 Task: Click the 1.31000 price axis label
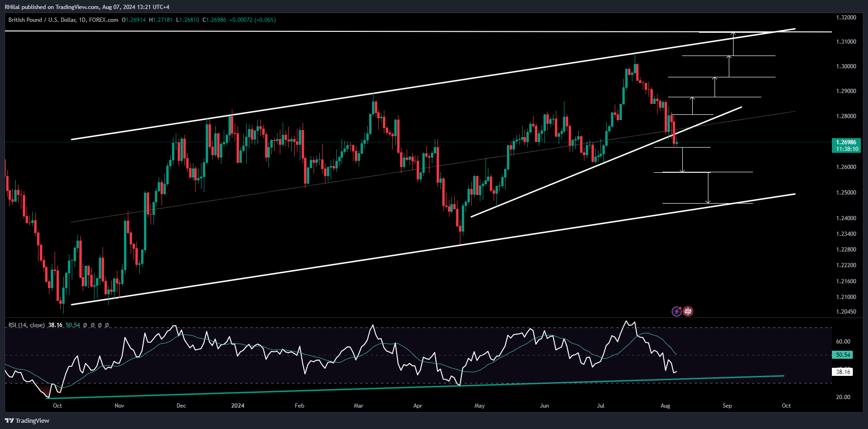[846, 42]
